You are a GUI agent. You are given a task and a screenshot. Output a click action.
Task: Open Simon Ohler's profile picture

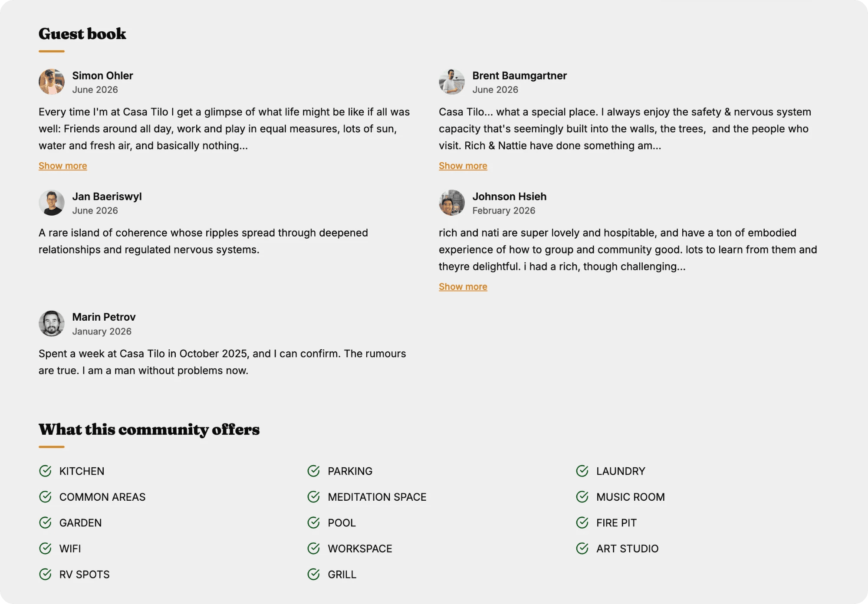52,82
